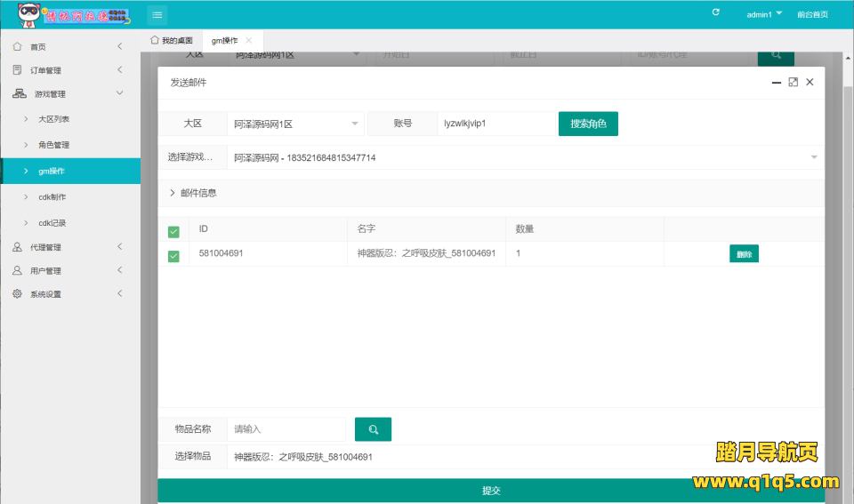Click the home icon in sidebar
This screenshot has height=504, width=854.
(x=17, y=46)
